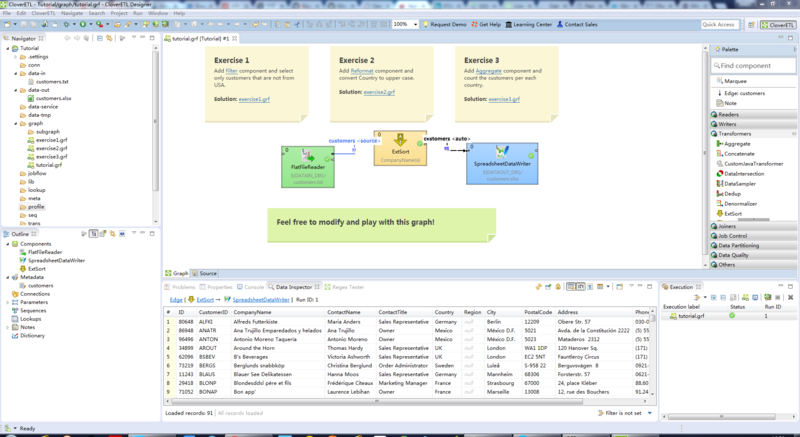Click Collapse All in Navigator panel
Screen dimensions: 800x437
point(99,38)
